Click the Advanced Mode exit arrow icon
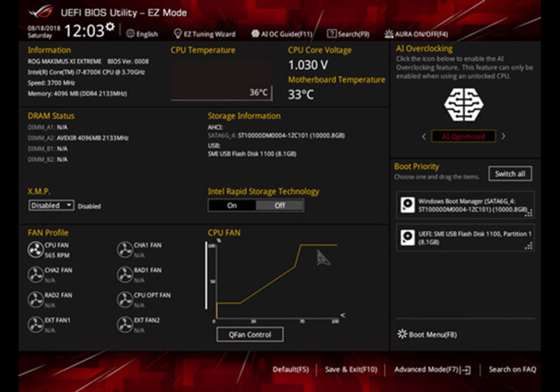Image resolution: width=560 pixels, height=392 pixels. pos(466,370)
